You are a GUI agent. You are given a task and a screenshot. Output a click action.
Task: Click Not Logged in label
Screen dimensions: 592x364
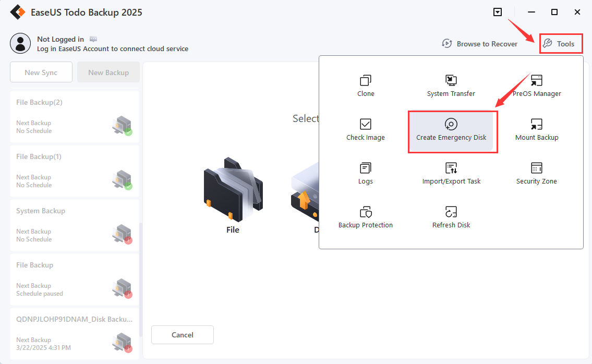pyautogui.click(x=61, y=39)
